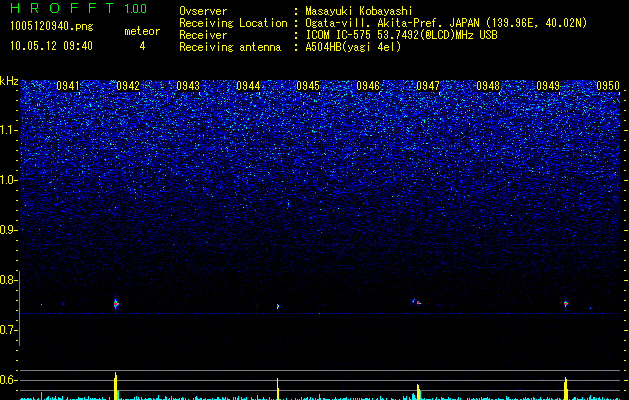Click the 0.7 kHz axis label
629x400 pixels.
click(x=9, y=330)
